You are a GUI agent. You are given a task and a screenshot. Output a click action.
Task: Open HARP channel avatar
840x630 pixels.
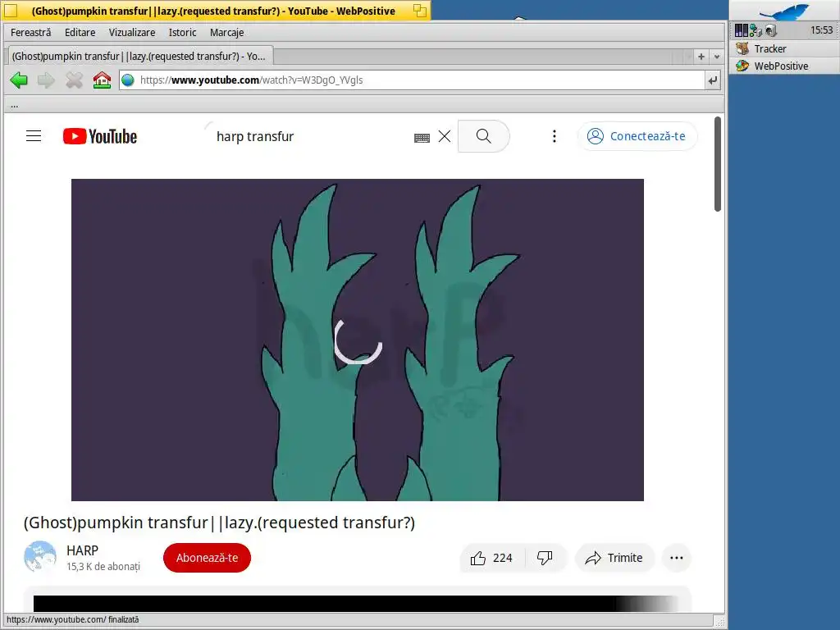(40, 557)
